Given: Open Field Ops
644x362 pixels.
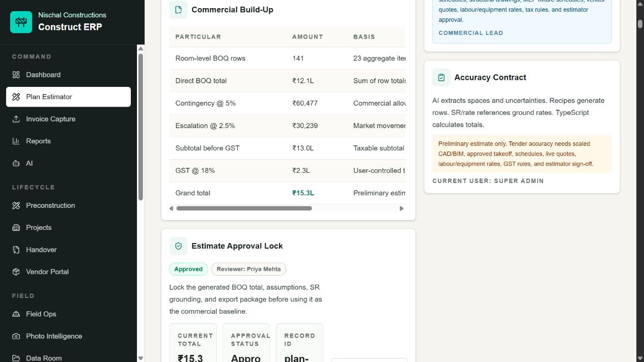Looking at the screenshot, I should [68, 314].
